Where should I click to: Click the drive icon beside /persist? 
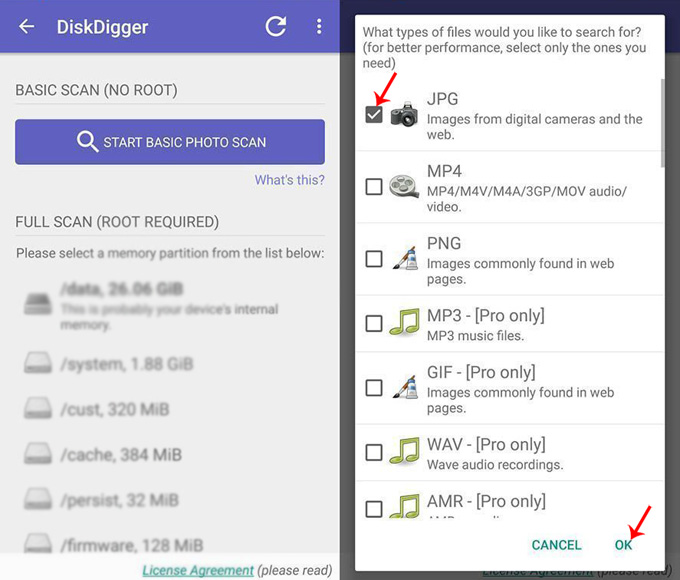38,498
